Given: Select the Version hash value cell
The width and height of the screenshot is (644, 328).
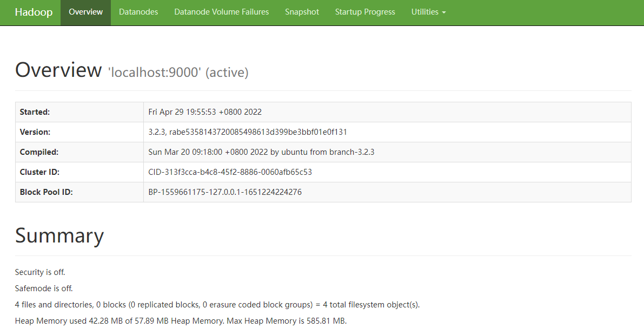Looking at the screenshot, I should pos(248,132).
